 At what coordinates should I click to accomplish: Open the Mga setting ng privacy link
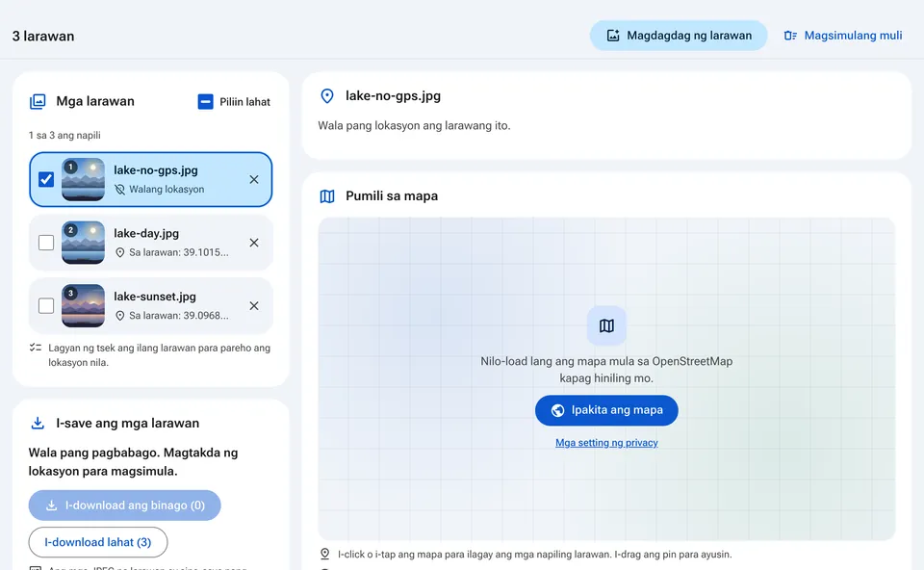click(606, 443)
